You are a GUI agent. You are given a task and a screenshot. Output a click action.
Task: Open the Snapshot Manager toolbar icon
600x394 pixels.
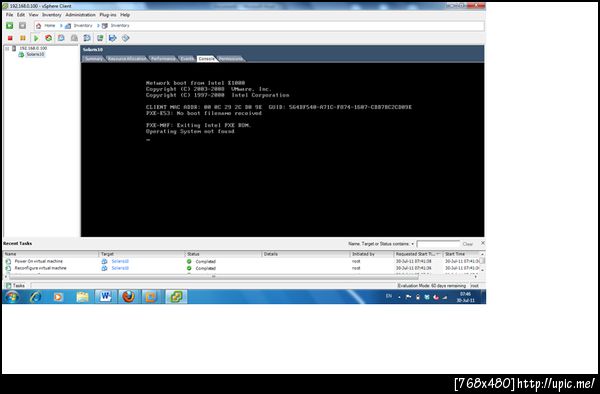pyautogui.click(x=87, y=38)
